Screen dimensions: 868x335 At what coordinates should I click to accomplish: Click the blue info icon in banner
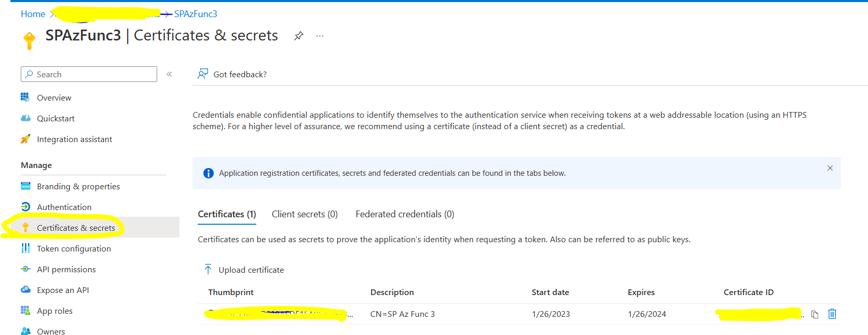pyautogui.click(x=209, y=173)
